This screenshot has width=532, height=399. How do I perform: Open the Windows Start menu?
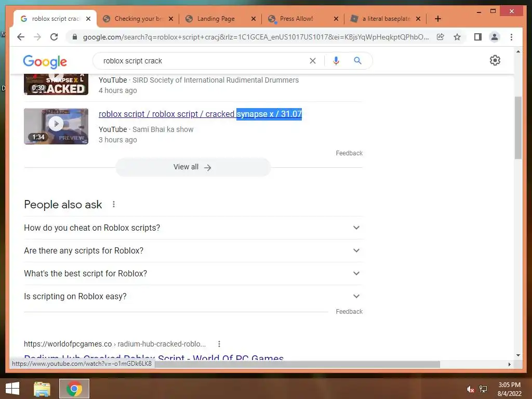12,389
